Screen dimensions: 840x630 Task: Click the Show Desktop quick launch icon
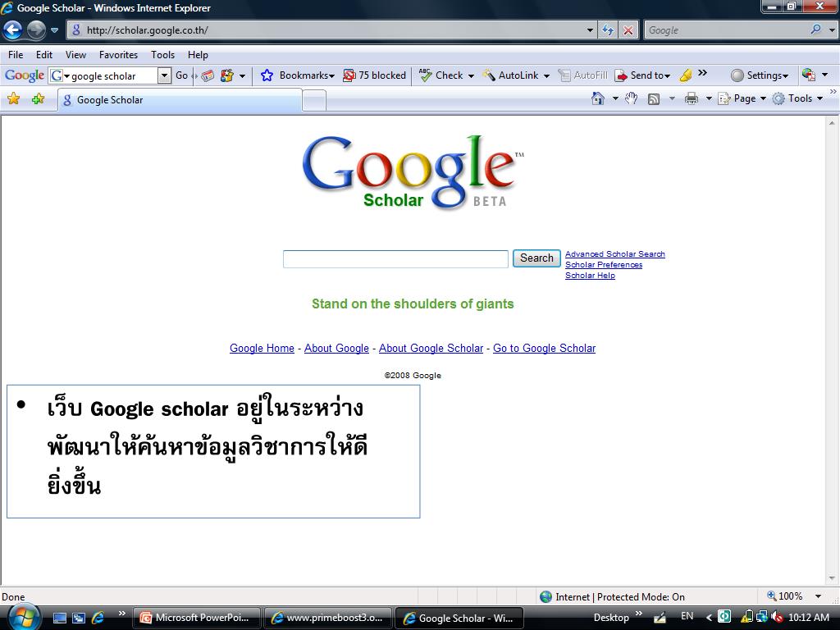(x=59, y=618)
